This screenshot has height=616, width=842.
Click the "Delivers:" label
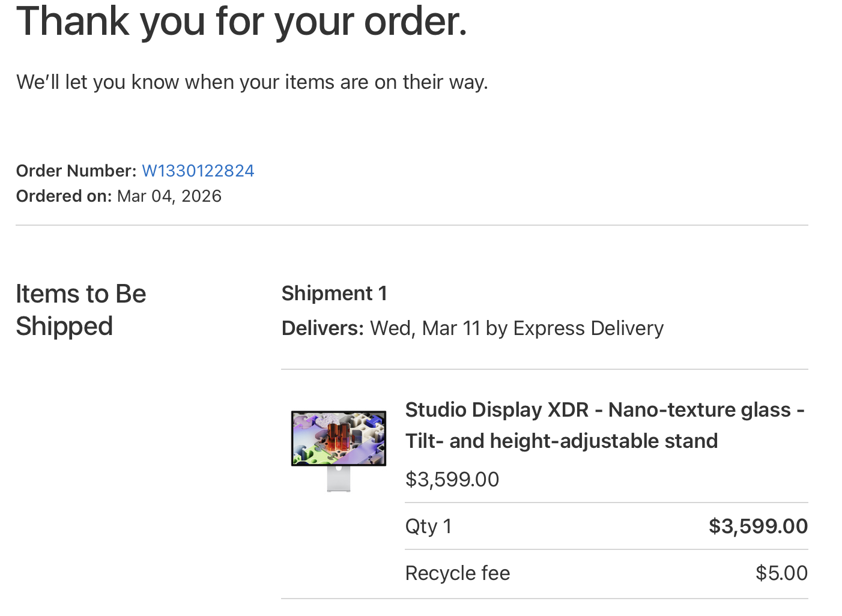(x=323, y=328)
